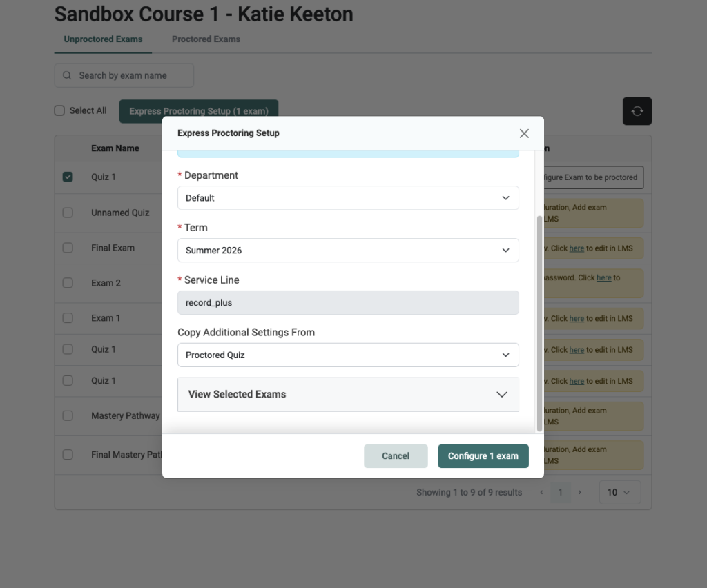Toggle the Select All checkbox
The image size is (707, 588).
coord(59,110)
